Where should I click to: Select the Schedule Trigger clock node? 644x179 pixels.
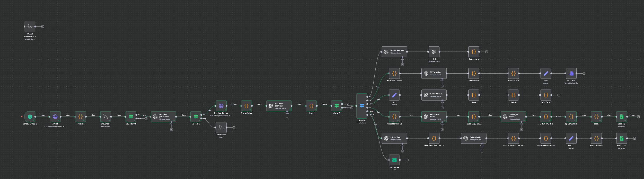(x=30, y=117)
